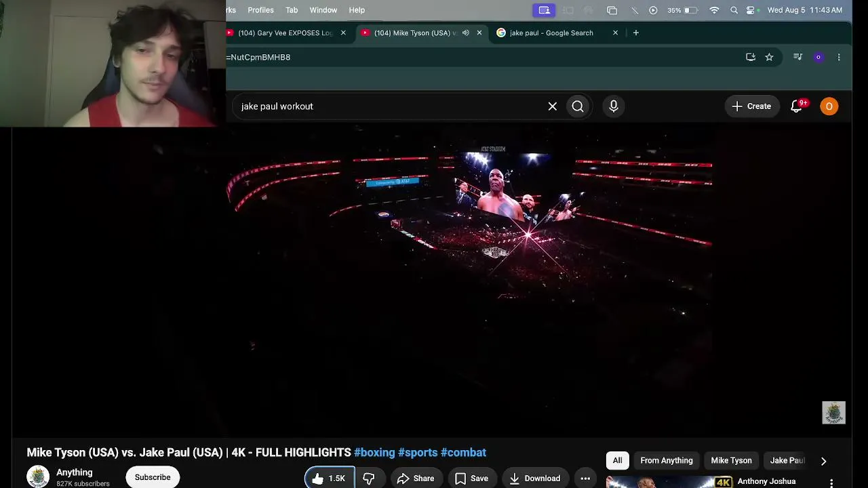Focus the YouTube search field

pyautogui.click(x=390, y=106)
